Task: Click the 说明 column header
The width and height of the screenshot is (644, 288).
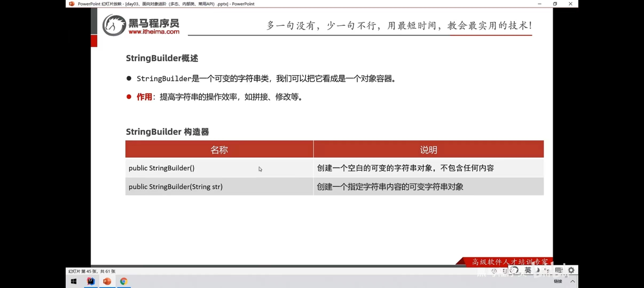Action: pos(428,150)
